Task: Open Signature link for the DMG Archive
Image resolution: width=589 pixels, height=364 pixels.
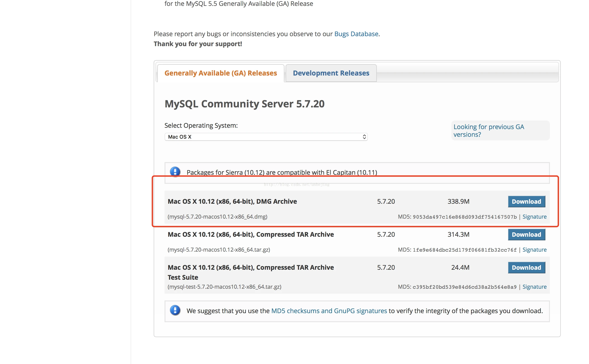Action: click(534, 217)
